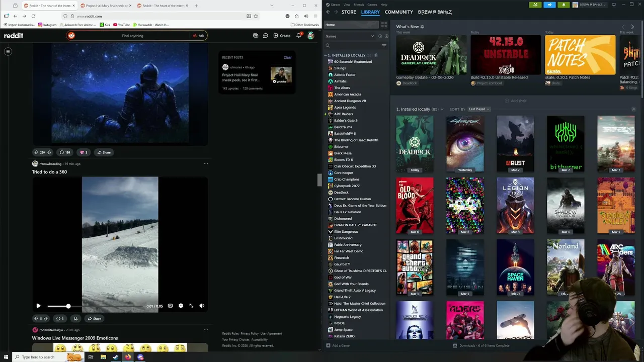The height and width of the screenshot is (362, 644).
Task: Click the Reddit logo in header
Action: point(14,36)
